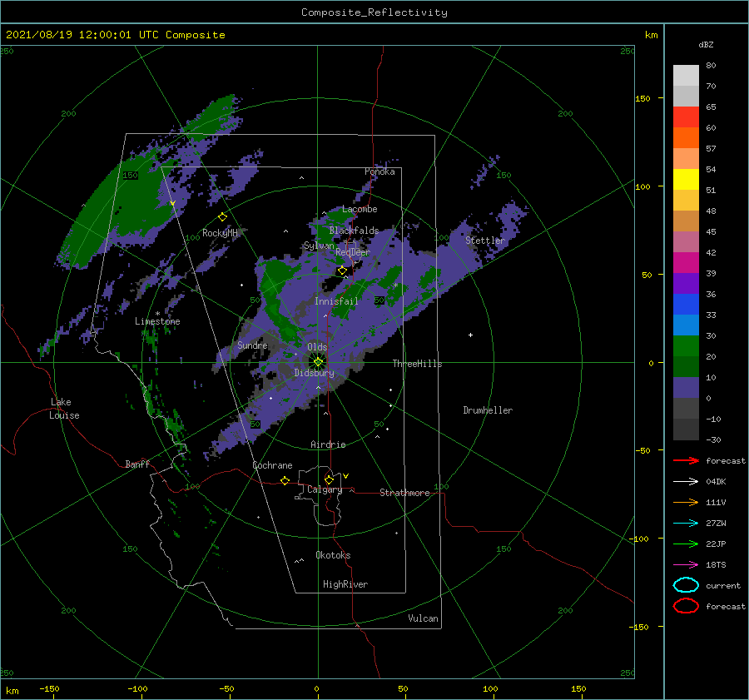Select the RedDeer city label
This screenshot has width=749, height=700.
pos(353,252)
